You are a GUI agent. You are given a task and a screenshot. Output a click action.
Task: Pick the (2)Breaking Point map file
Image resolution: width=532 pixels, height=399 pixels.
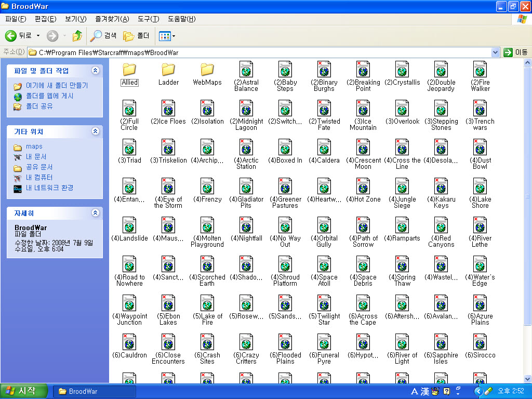363,77
